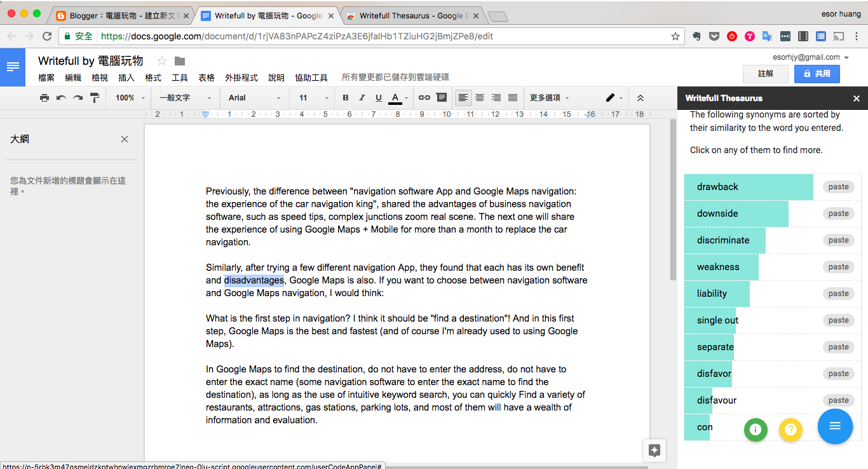
Task: Click the 註解 comments button
Action: pos(766,74)
